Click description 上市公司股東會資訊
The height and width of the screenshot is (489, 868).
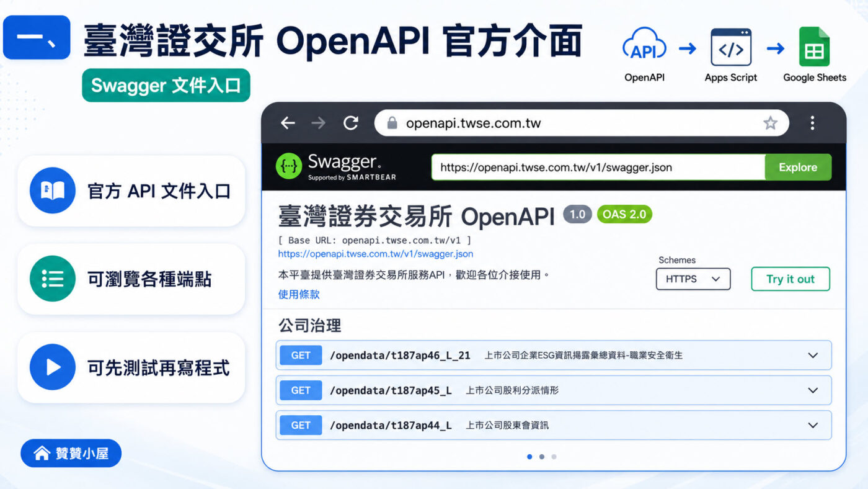tap(507, 425)
